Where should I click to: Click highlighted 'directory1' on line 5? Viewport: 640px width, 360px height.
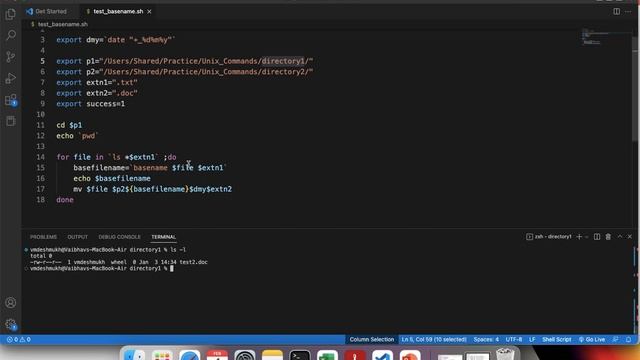283,61
